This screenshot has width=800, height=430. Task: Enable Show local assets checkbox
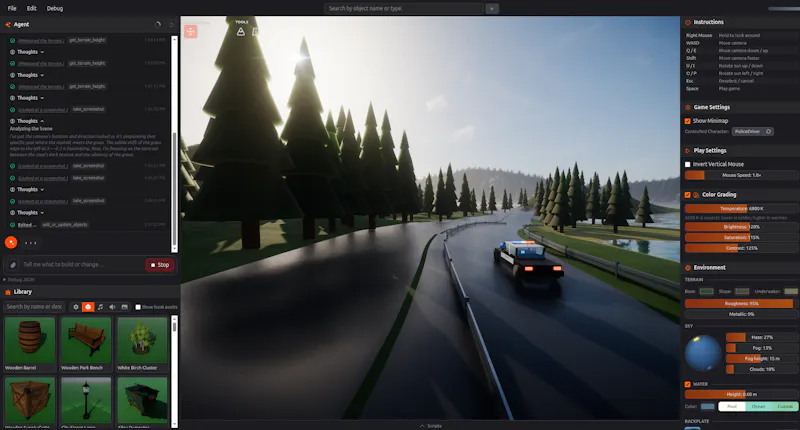138,307
